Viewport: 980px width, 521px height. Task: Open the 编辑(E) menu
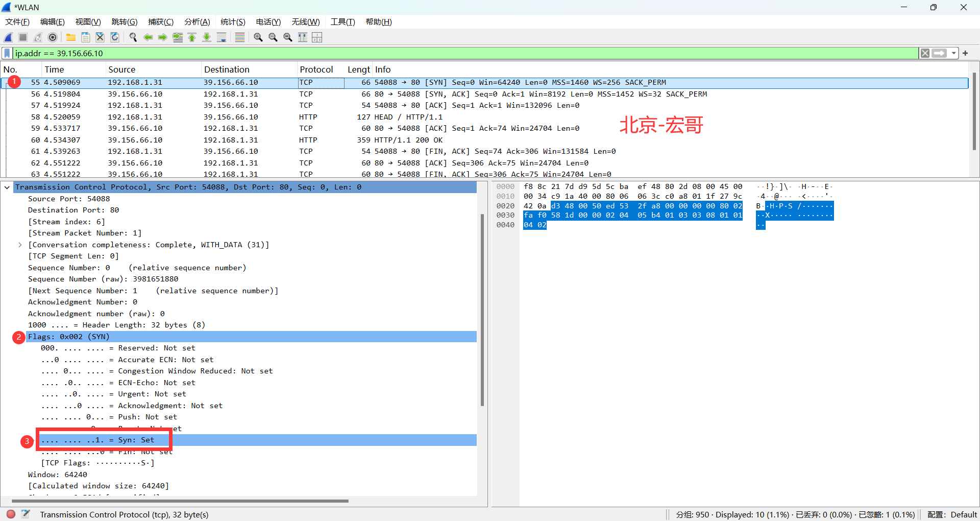pyautogui.click(x=53, y=22)
